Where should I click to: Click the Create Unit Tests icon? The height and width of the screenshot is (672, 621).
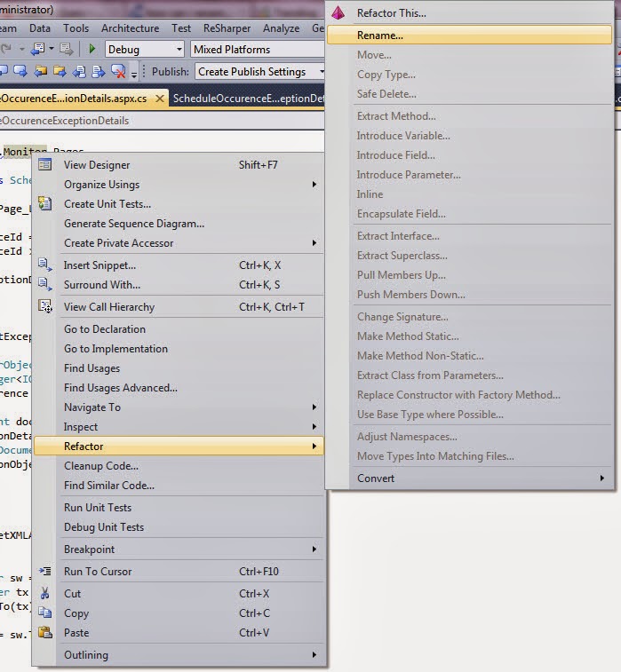coord(45,203)
